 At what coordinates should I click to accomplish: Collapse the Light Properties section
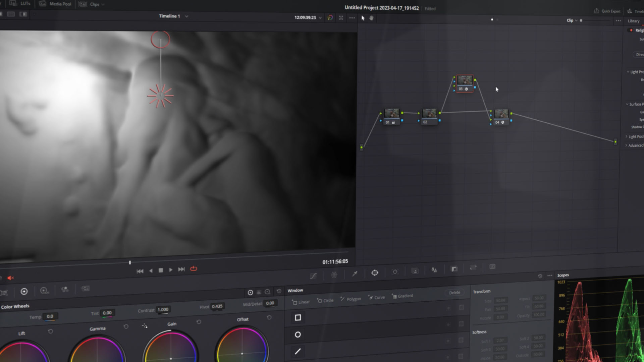click(x=628, y=72)
